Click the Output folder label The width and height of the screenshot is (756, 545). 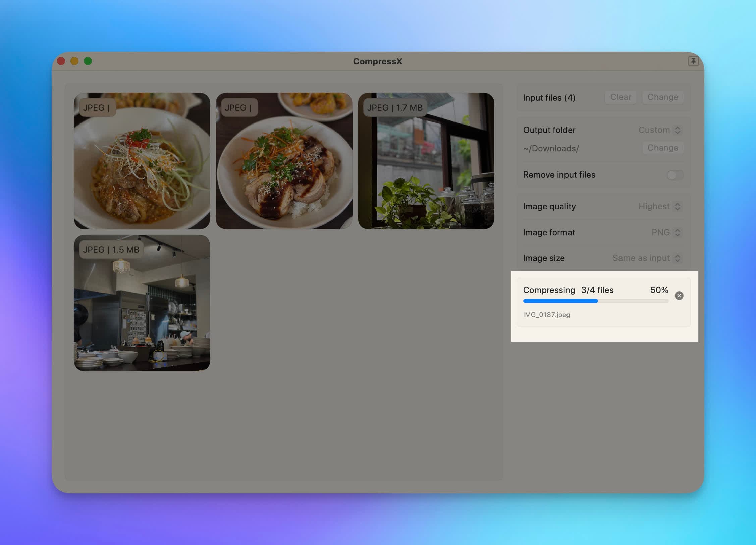549,130
